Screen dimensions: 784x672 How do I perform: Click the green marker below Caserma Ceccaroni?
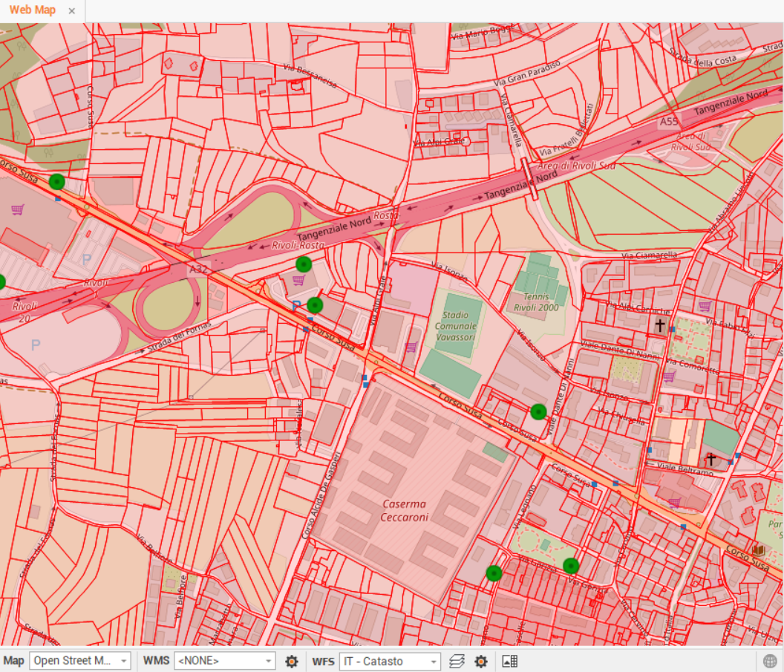point(495,572)
